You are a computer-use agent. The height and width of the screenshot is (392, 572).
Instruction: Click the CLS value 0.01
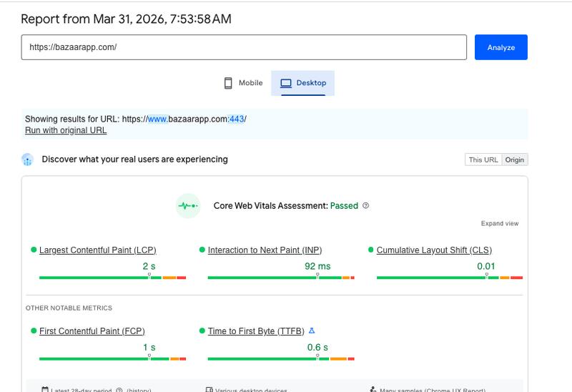coord(486,266)
